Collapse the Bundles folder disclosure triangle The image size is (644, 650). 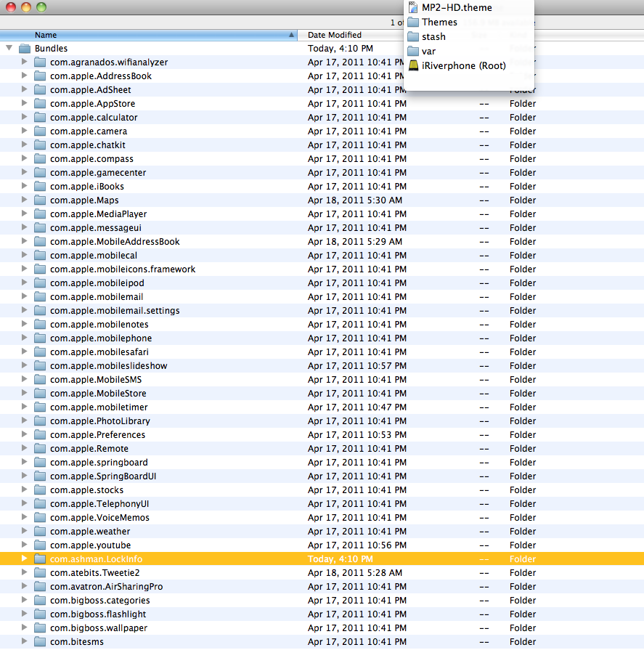[x=9, y=48]
